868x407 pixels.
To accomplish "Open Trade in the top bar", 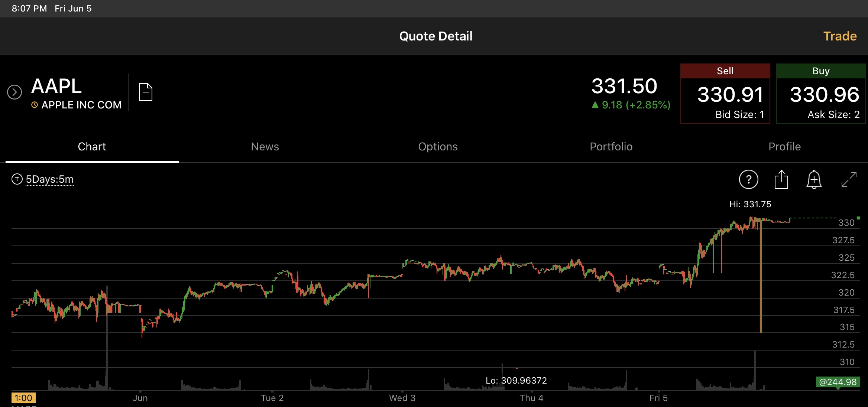I will [x=840, y=36].
